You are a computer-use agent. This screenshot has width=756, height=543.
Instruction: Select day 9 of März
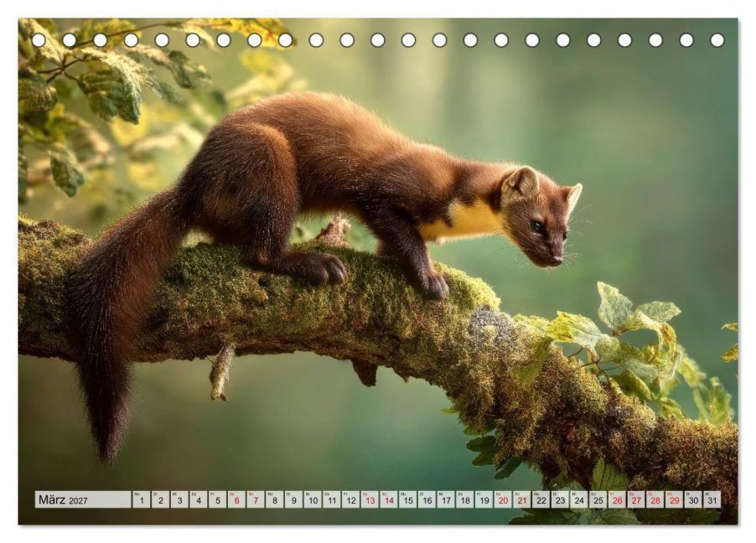tap(293, 499)
